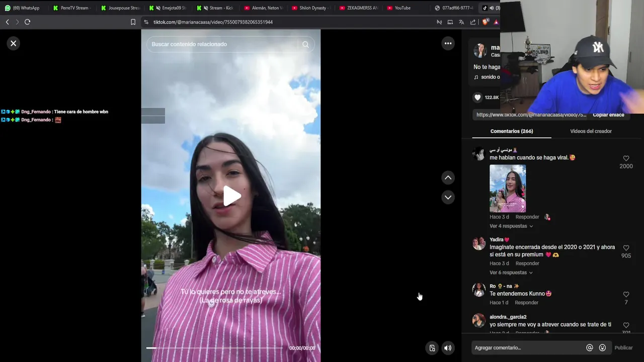This screenshot has height=362, width=644.
Task: Play the paused TikTok video
Action: click(x=231, y=196)
